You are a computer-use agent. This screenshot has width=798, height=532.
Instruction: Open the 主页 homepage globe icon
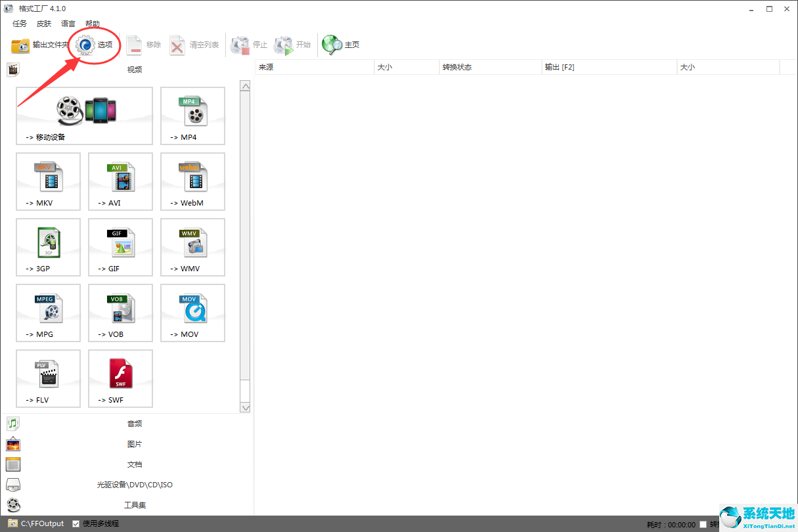(x=332, y=45)
